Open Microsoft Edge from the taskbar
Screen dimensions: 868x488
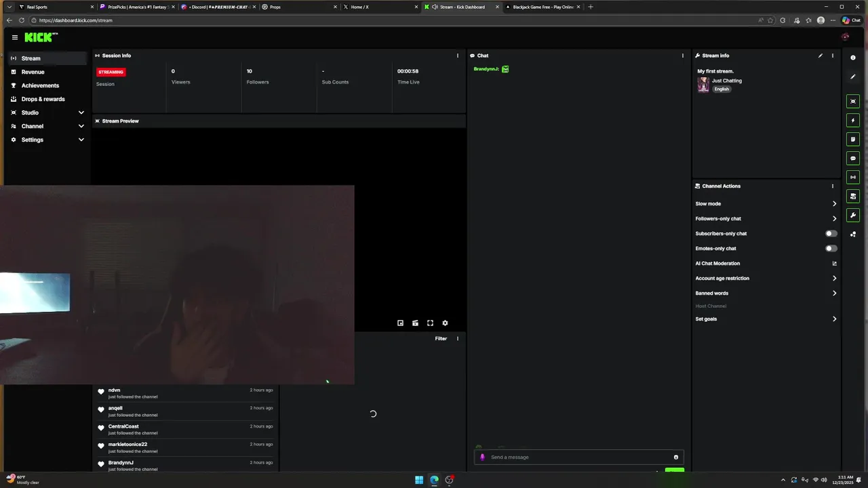[x=434, y=480]
